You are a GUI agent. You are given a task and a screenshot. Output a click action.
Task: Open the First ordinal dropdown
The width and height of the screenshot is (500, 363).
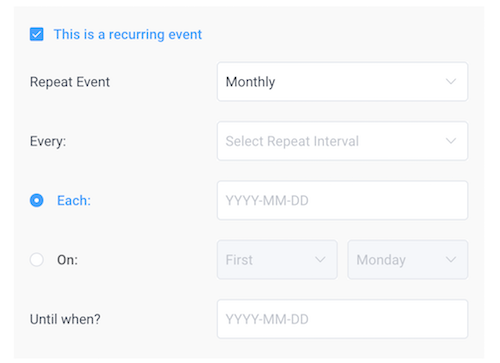(x=277, y=260)
